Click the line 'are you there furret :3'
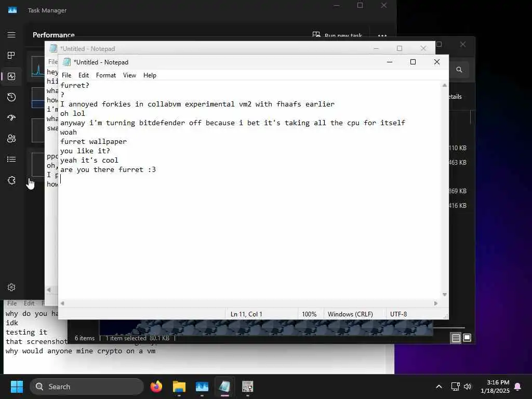The height and width of the screenshot is (399, 532). point(108,170)
